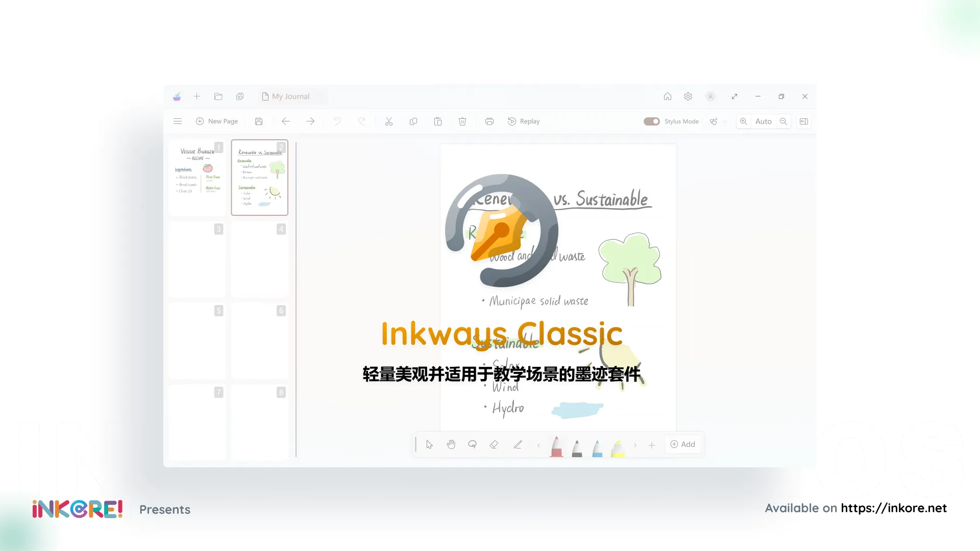Show more pens with right chevron
This screenshot has height=551, width=980.
tap(635, 445)
